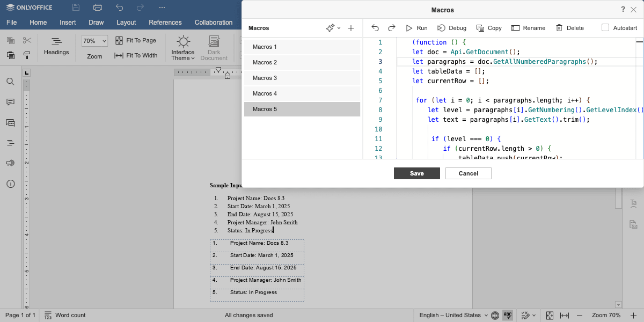Open the Search panel in left sidebar
Image resolution: width=644 pixels, height=322 pixels.
(x=10, y=82)
